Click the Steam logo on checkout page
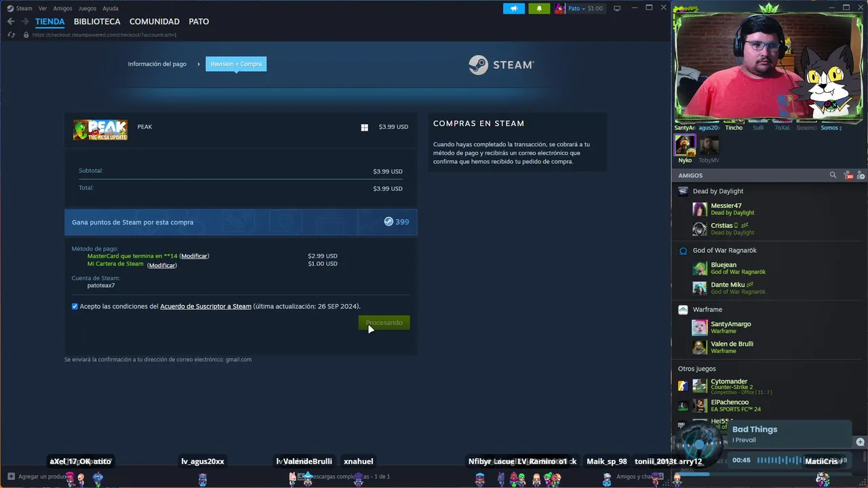868x488 pixels. [501, 64]
